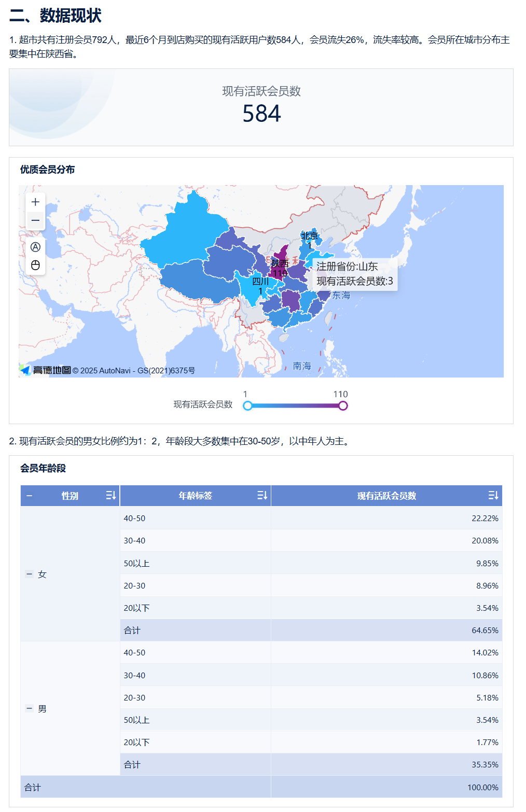The height and width of the screenshot is (812, 526).
Task: Collapse the 男 row group
Action: click(30, 708)
